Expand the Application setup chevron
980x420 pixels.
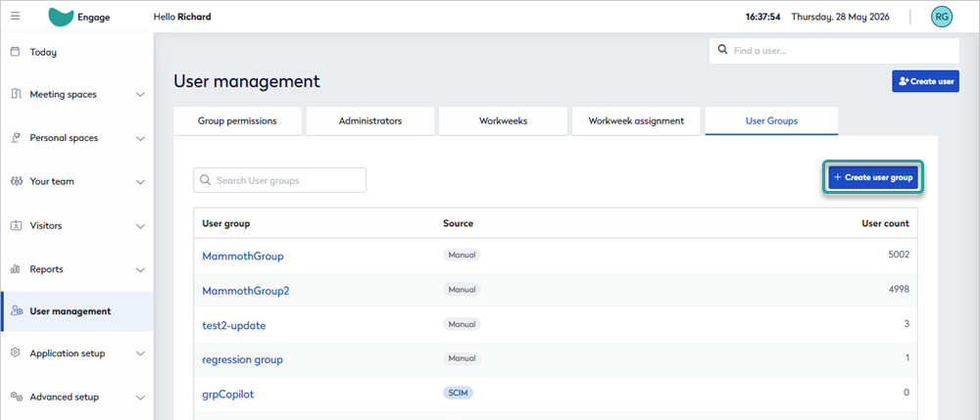click(140, 353)
